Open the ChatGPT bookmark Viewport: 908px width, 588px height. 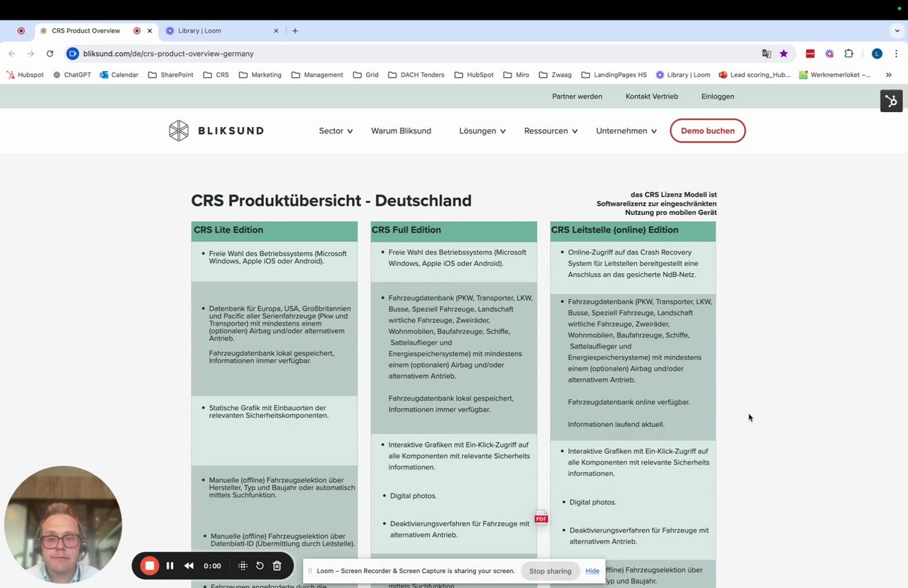72,74
